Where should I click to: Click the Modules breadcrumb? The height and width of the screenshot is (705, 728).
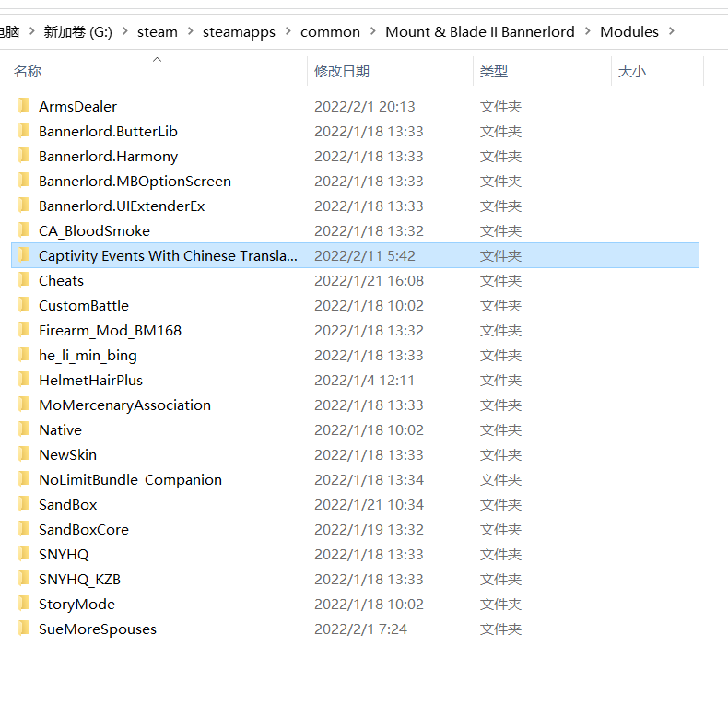pos(629,31)
